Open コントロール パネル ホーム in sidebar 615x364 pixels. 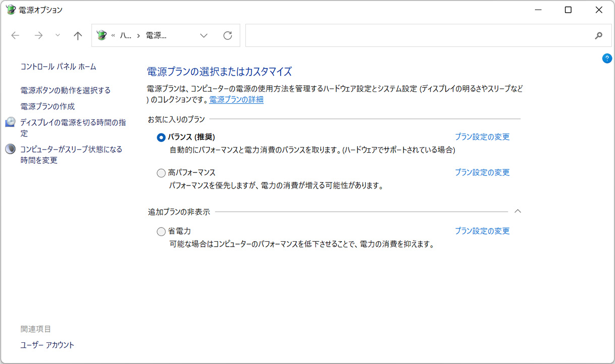point(58,67)
